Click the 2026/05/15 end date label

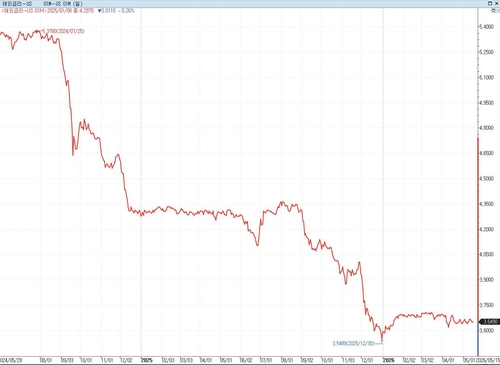[488, 360]
